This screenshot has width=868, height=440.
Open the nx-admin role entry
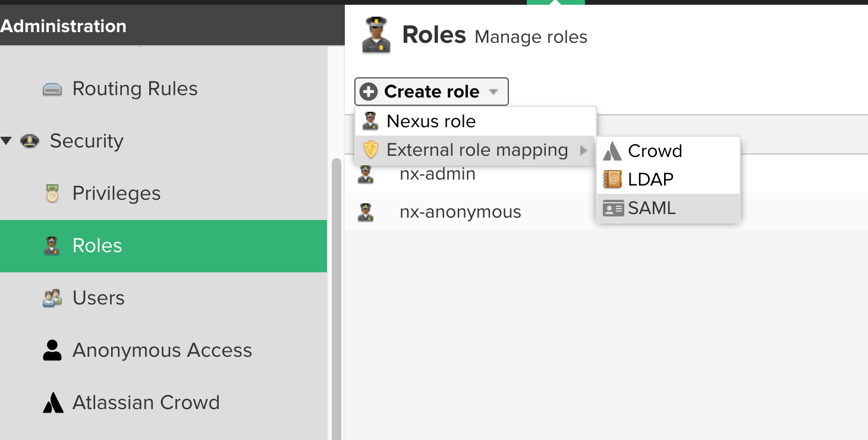[437, 174]
